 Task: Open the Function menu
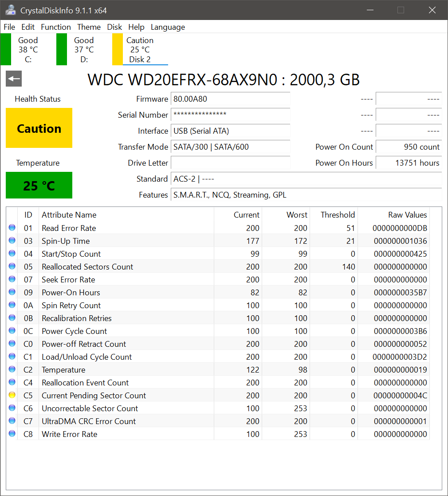coord(55,27)
